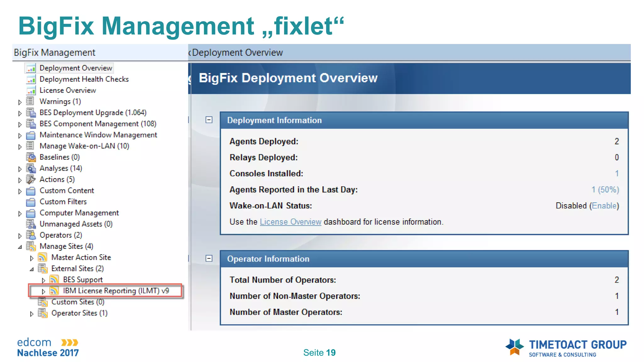Click the Operator Sites icon

[x=42, y=313]
